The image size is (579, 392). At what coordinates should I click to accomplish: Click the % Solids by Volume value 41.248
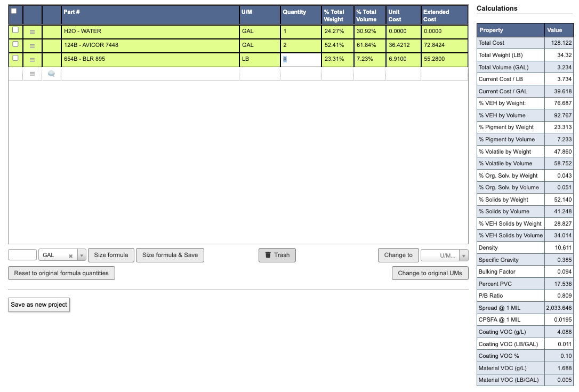[x=563, y=211]
